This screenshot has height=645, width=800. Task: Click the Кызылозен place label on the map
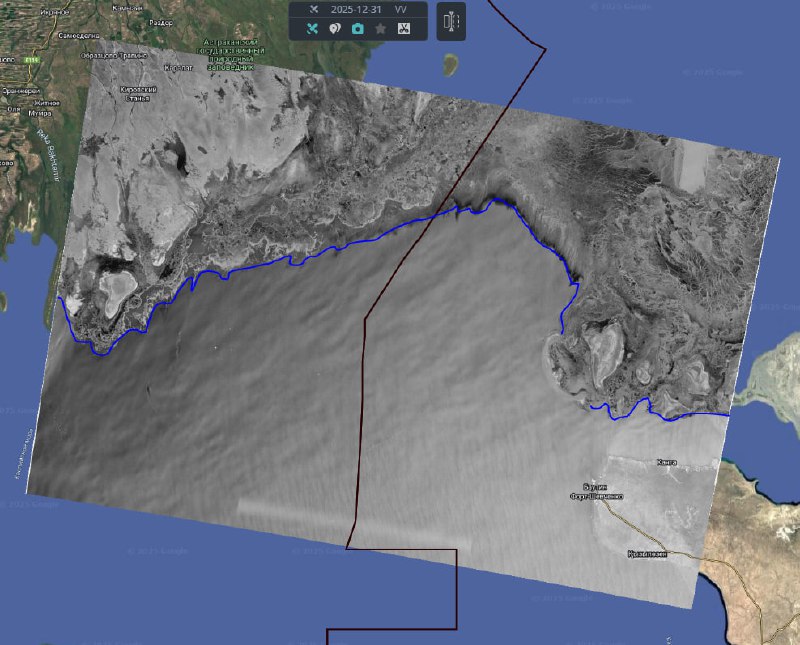pyautogui.click(x=648, y=553)
